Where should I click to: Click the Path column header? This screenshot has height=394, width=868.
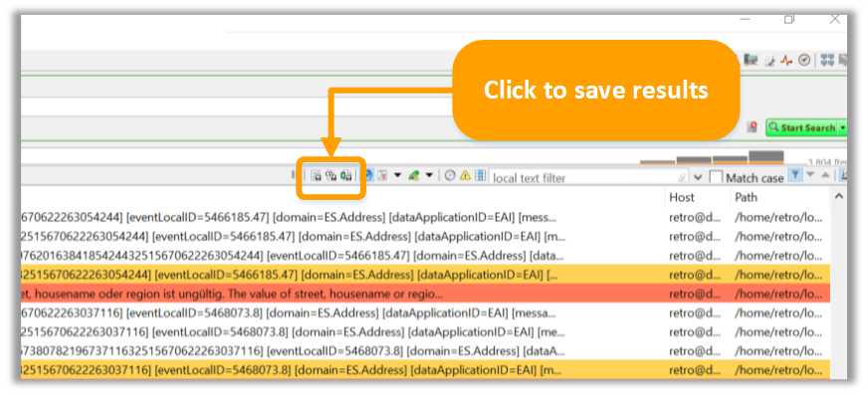pyautogui.click(x=746, y=197)
